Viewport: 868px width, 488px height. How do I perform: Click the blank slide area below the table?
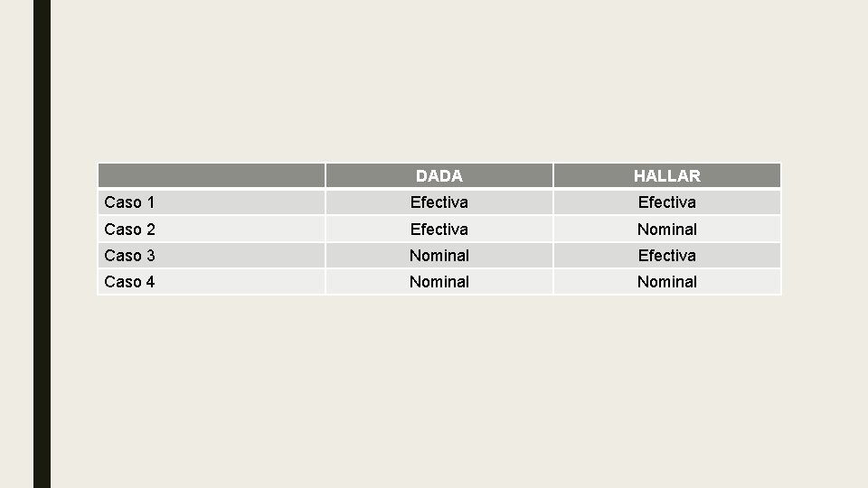459,391
